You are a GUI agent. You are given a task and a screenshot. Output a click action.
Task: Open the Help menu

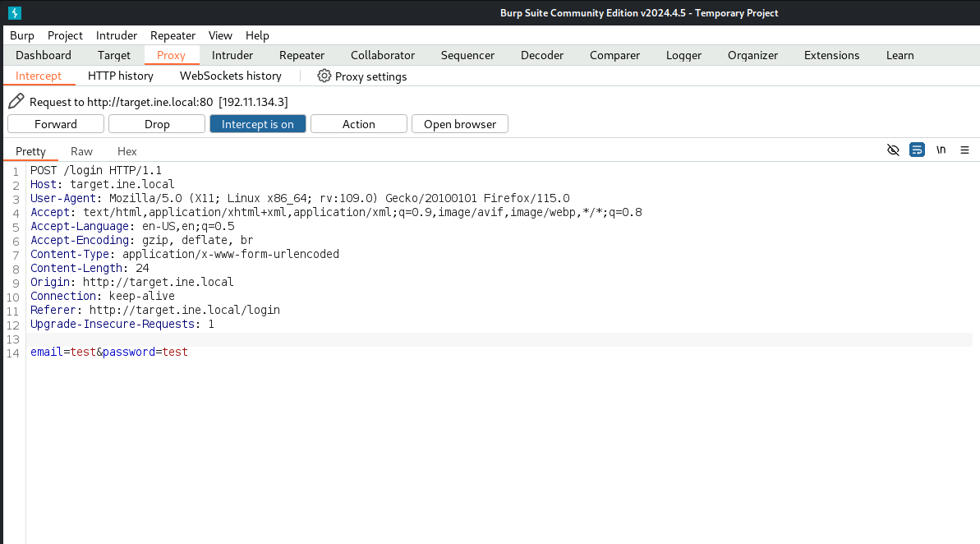pyautogui.click(x=257, y=35)
